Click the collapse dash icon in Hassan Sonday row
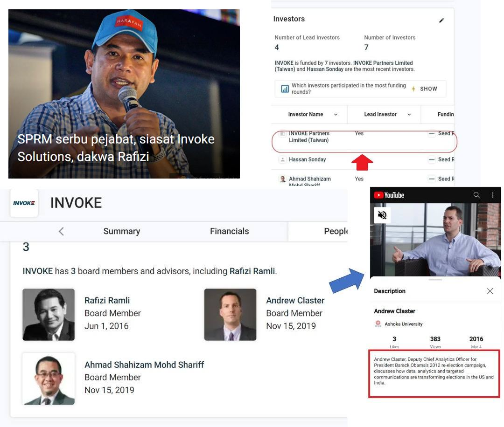The width and height of the screenshot is (504, 427). point(432,159)
